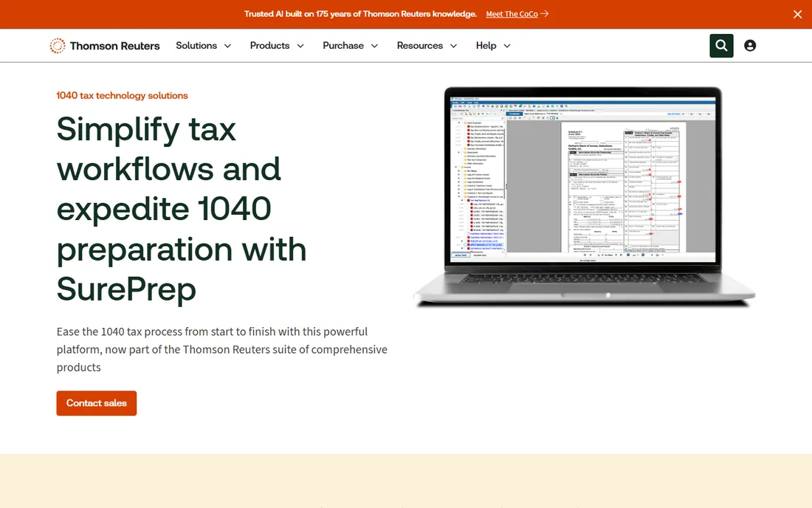Click the '1040 tax technology solutions' label
This screenshot has height=508, width=812.
point(122,95)
